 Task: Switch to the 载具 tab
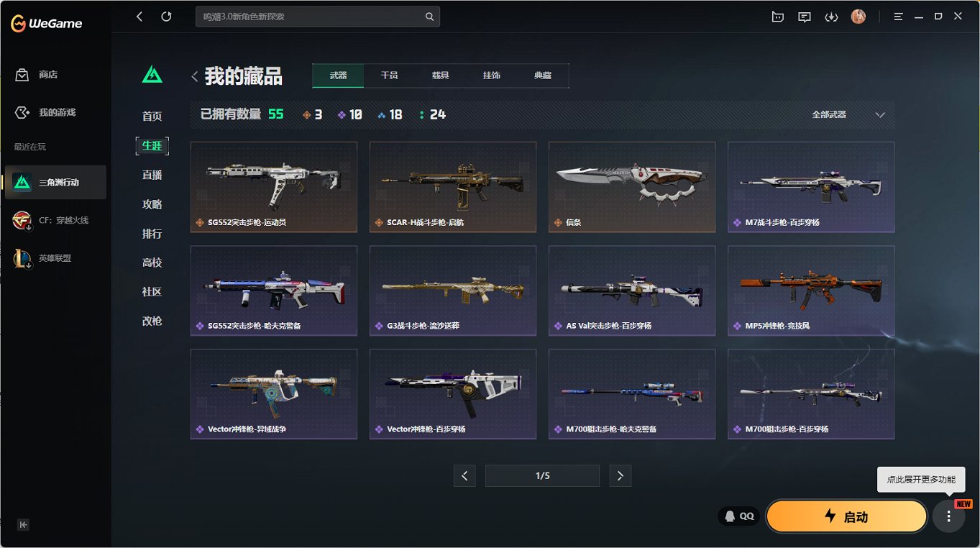[440, 76]
